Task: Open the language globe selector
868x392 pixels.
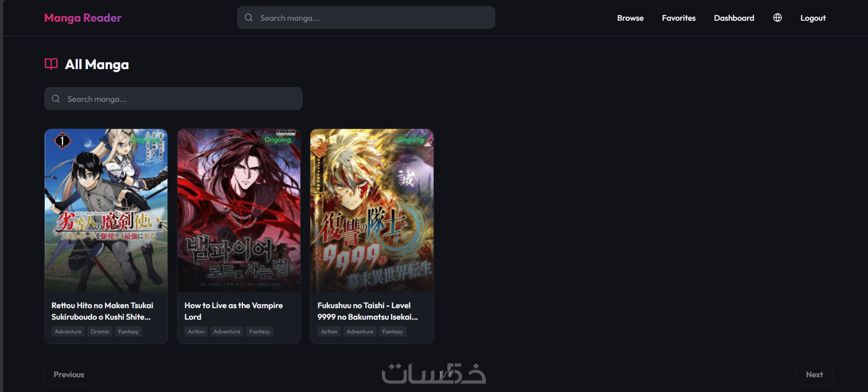Action: point(778,18)
